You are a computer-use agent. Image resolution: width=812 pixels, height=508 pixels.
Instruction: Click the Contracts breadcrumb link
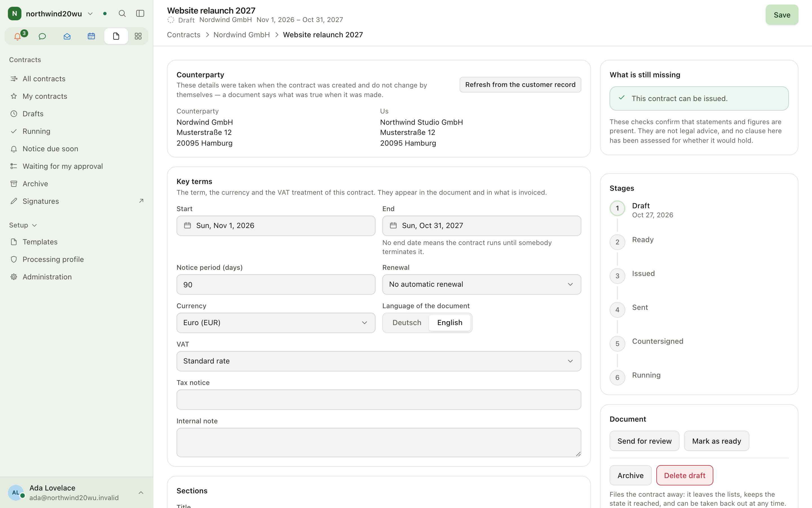(184, 35)
